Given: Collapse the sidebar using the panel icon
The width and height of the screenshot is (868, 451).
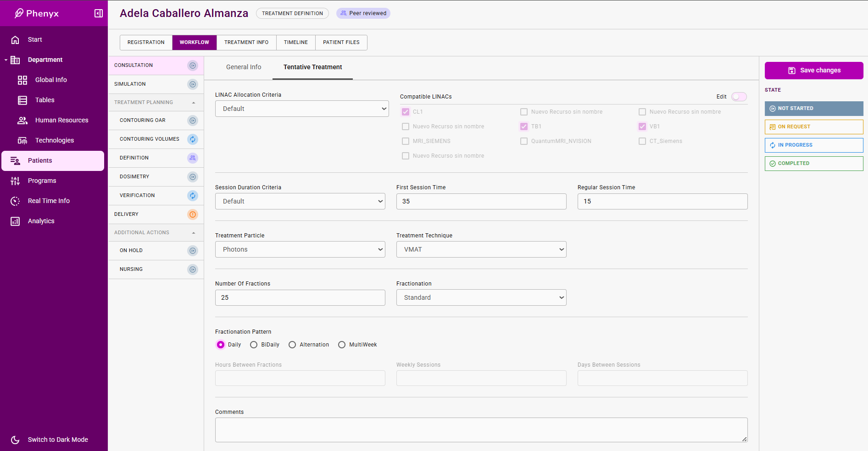Looking at the screenshot, I should (x=98, y=13).
